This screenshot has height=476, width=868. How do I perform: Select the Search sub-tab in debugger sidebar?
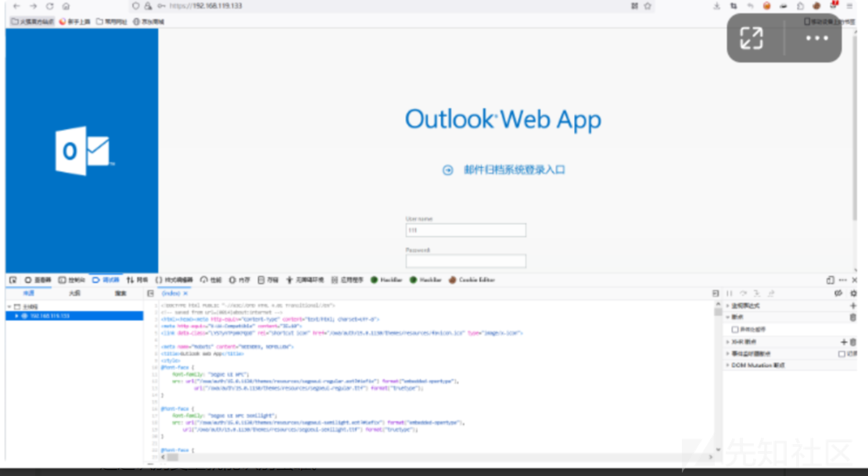120,293
